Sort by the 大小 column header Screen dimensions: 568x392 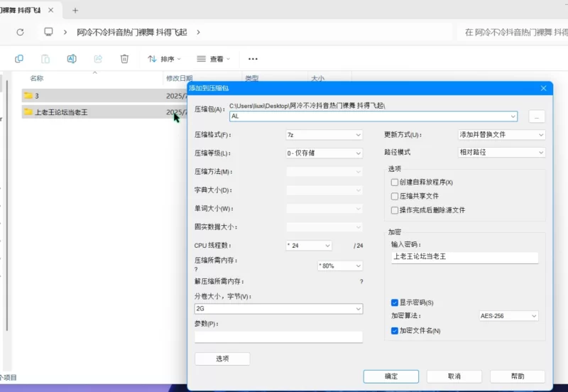coord(317,78)
